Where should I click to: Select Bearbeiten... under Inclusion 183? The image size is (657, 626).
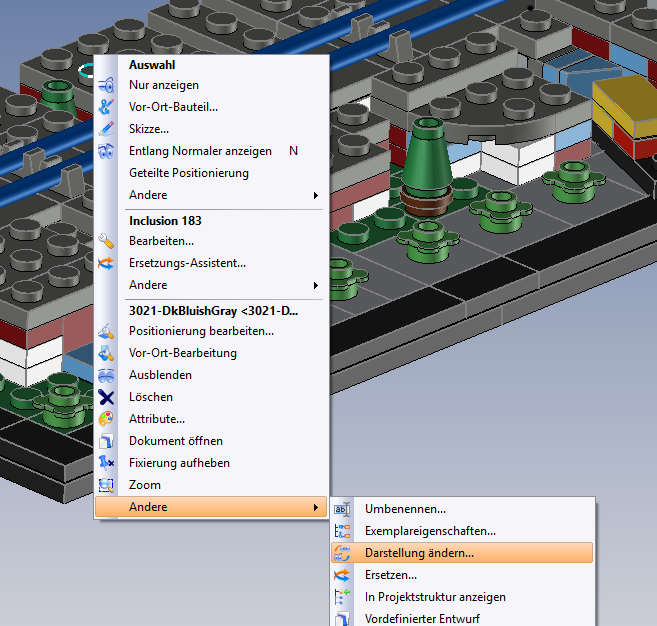211,241
